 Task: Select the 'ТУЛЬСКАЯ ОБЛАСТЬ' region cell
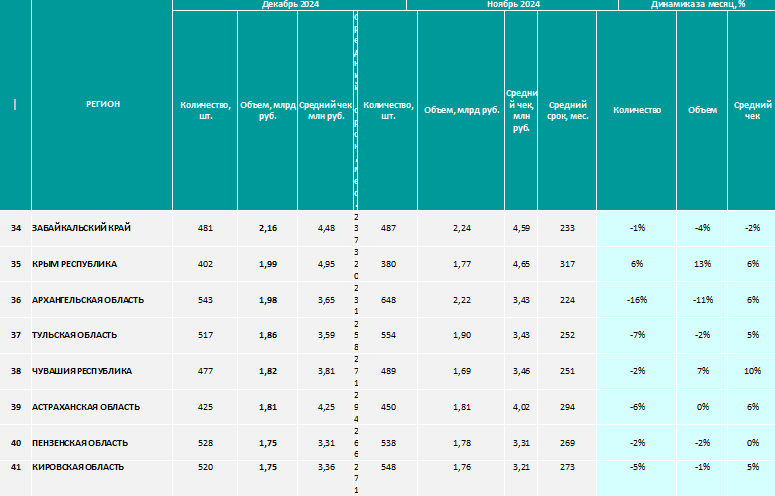pyautogui.click(x=102, y=335)
